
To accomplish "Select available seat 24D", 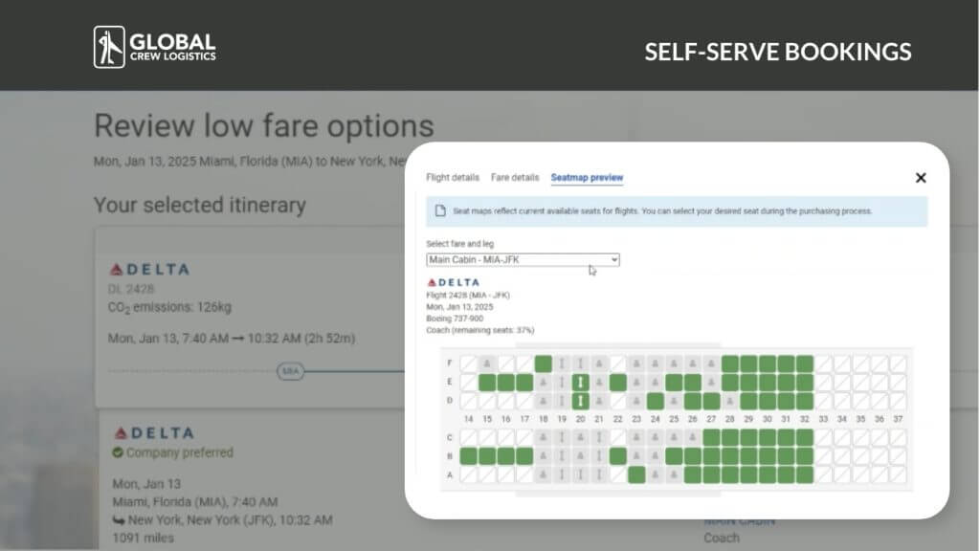I will coord(655,401).
